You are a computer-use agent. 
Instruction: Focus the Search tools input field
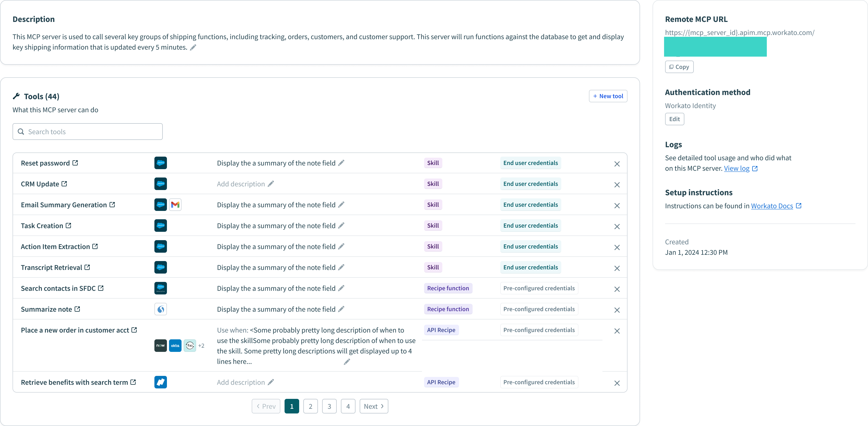tap(88, 132)
